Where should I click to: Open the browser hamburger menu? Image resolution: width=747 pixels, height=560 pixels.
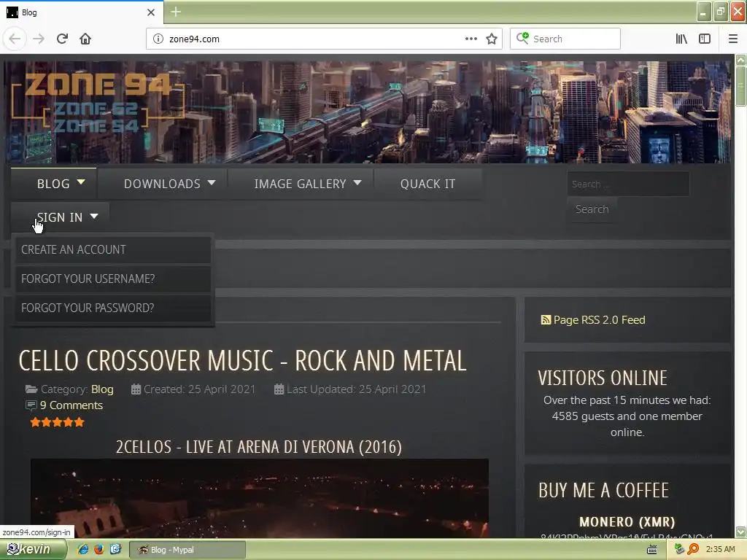[x=733, y=39]
